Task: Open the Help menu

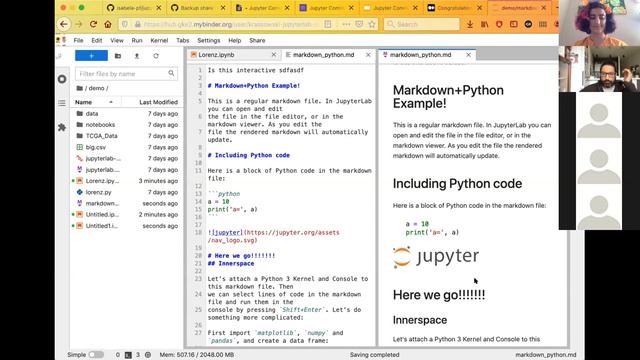Action: (x=234, y=40)
